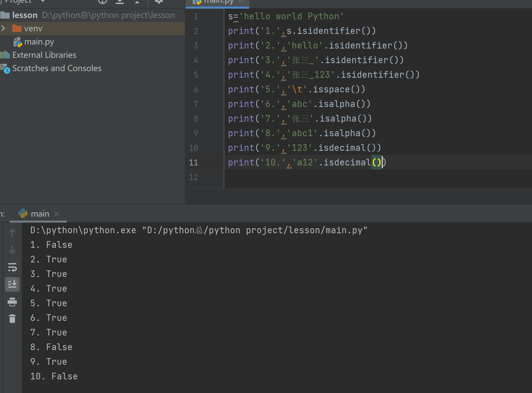Click line number 12 in the gutter

[x=193, y=177]
